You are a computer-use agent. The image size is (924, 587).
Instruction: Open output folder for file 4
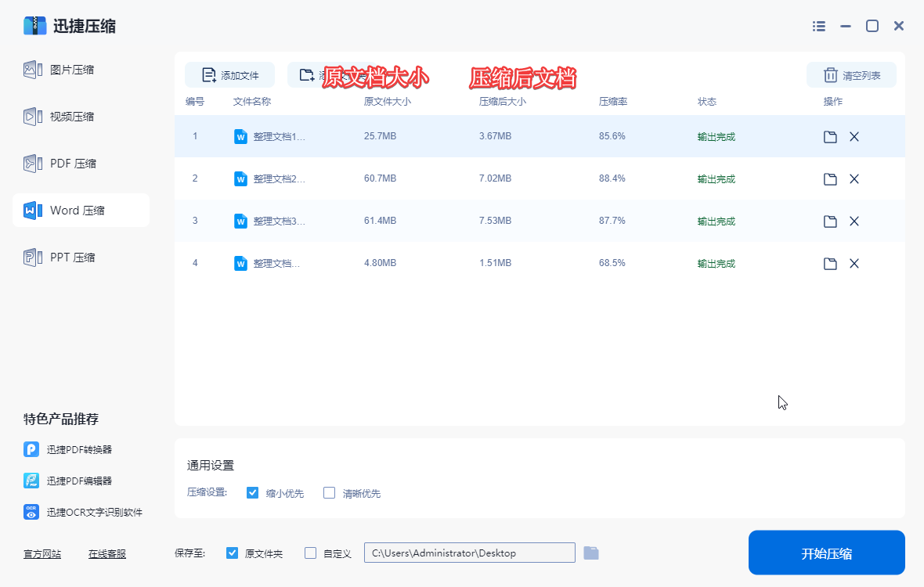point(830,264)
